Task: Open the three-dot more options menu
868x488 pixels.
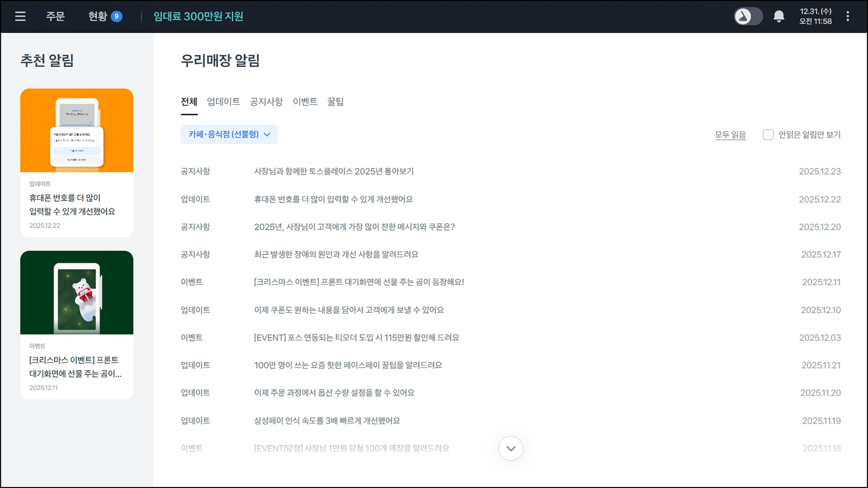Action: tap(847, 17)
